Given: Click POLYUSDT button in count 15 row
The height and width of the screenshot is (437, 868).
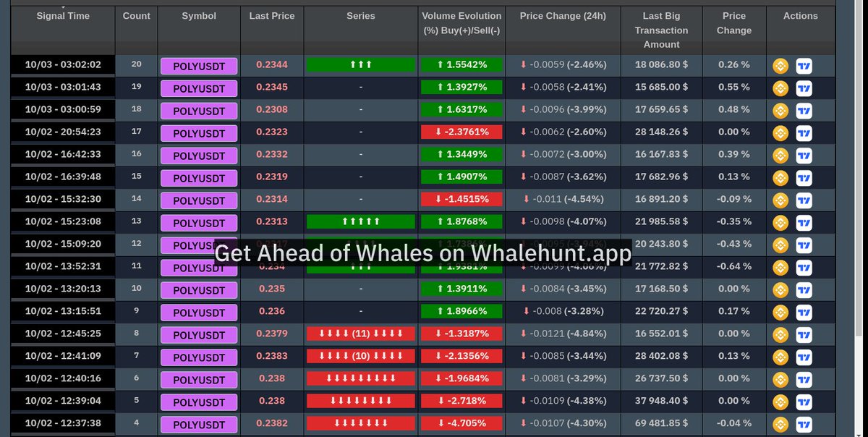Looking at the screenshot, I should coord(199,179).
